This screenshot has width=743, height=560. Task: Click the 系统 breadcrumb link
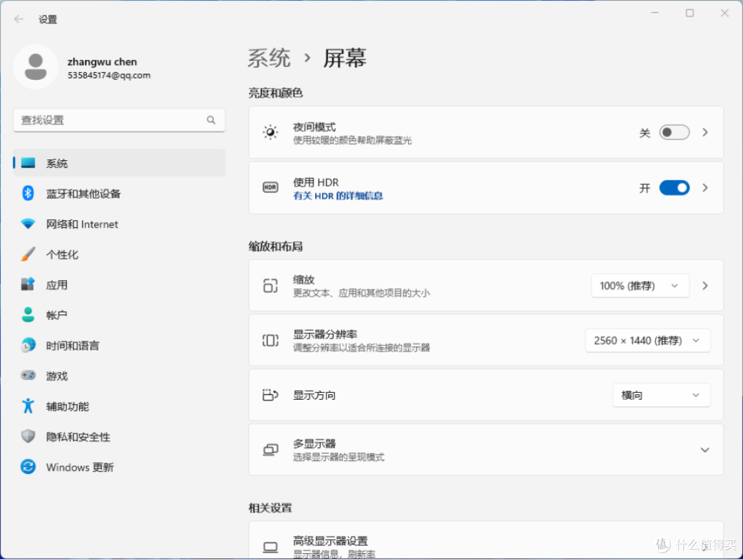pos(269,58)
